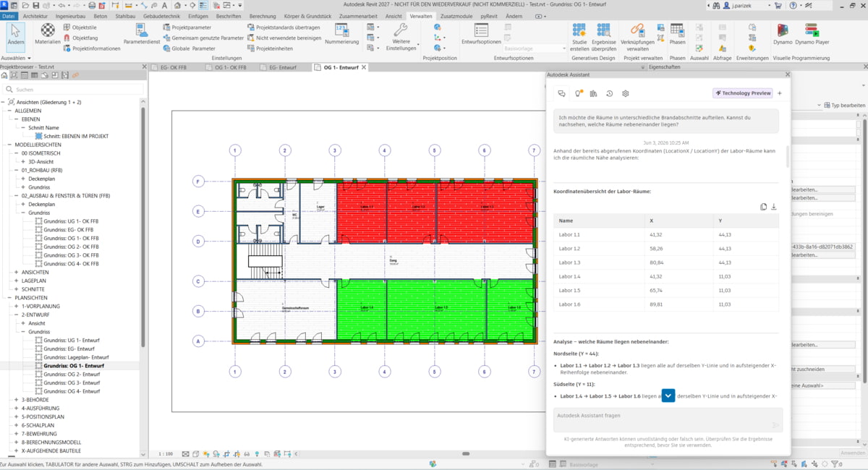The image size is (868, 470).
Task: Open the Nummerierung tool
Action: click(342, 35)
